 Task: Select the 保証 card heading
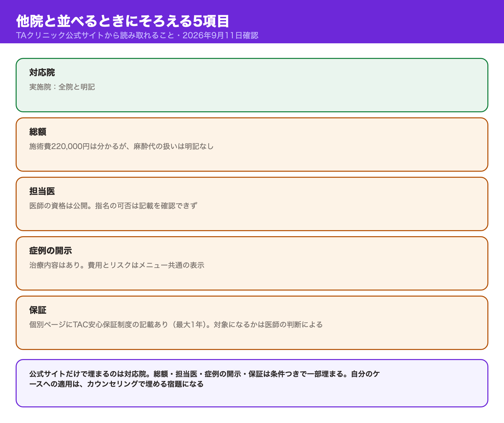click(38, 310)
